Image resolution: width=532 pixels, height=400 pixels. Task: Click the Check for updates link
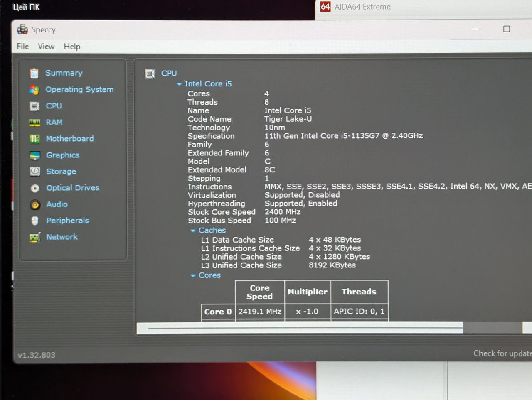coord(502,353)
